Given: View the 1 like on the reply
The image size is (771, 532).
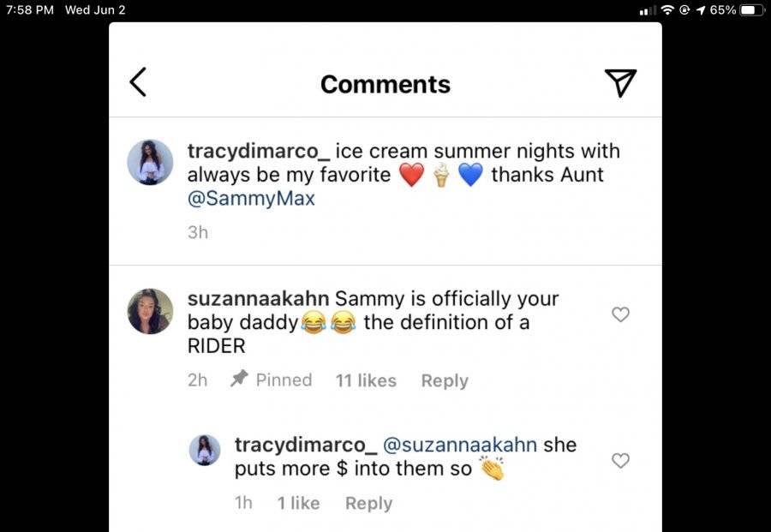Looking at the screenshot, I should tap(298, 503).
